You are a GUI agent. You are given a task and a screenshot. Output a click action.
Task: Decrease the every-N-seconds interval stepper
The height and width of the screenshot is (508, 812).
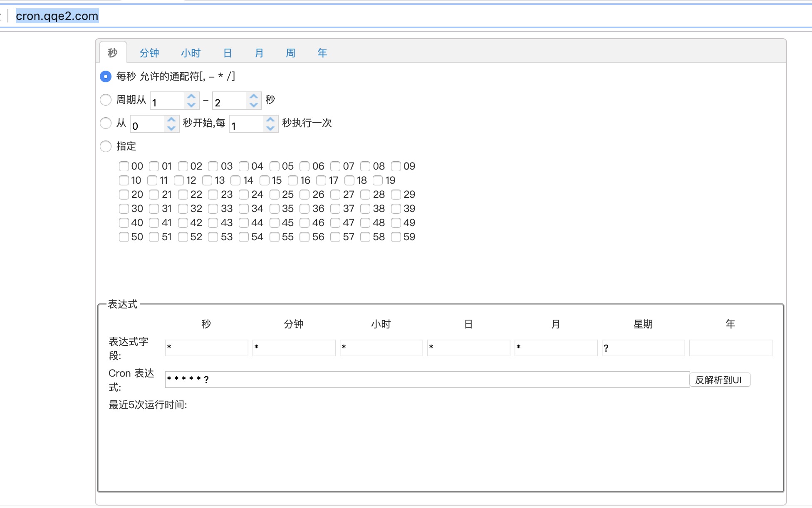click(x=270, y=128)
